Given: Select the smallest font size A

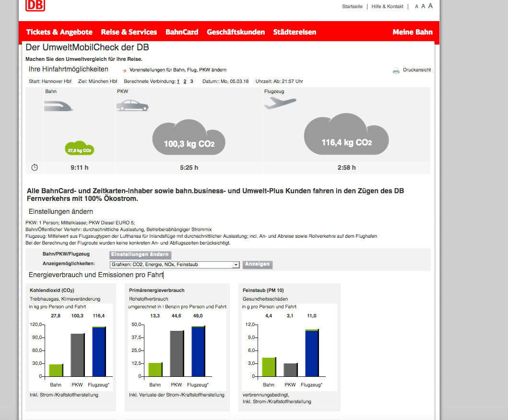Looking at the screenshot, I should pyautogui.click(x=417, y=7).
